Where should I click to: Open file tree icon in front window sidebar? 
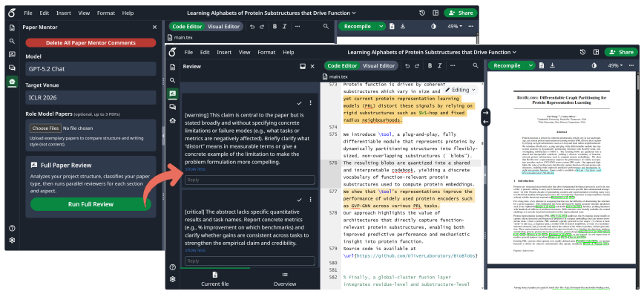[172, 67]
